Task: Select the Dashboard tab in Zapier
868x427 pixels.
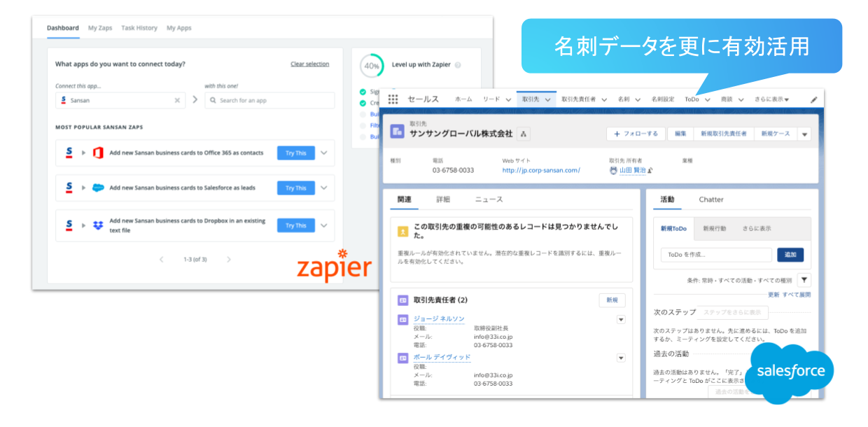Action: point(63,28)
